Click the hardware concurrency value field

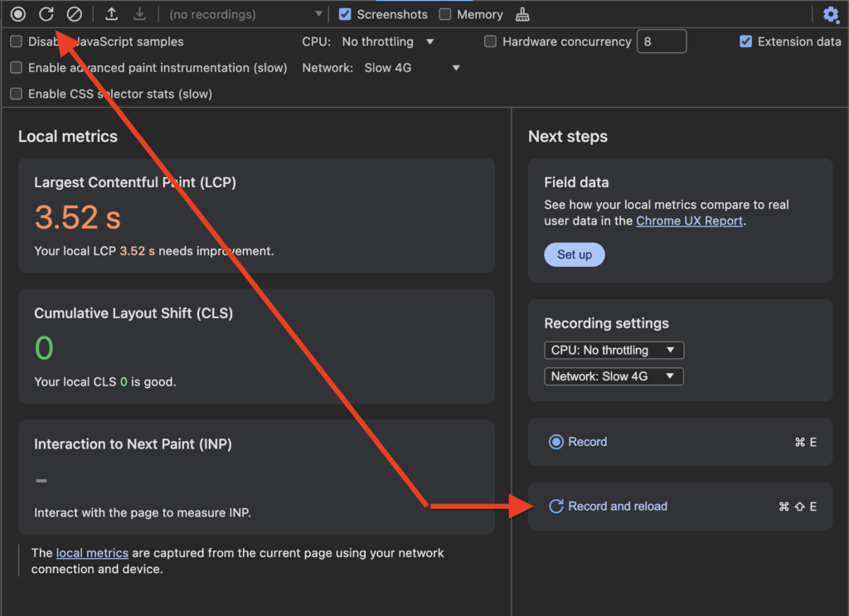pyautogui.click(x=662, y=41)
